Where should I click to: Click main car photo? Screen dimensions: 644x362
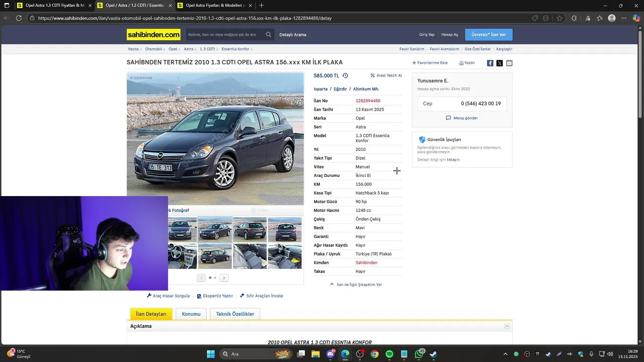coord(215,139)
